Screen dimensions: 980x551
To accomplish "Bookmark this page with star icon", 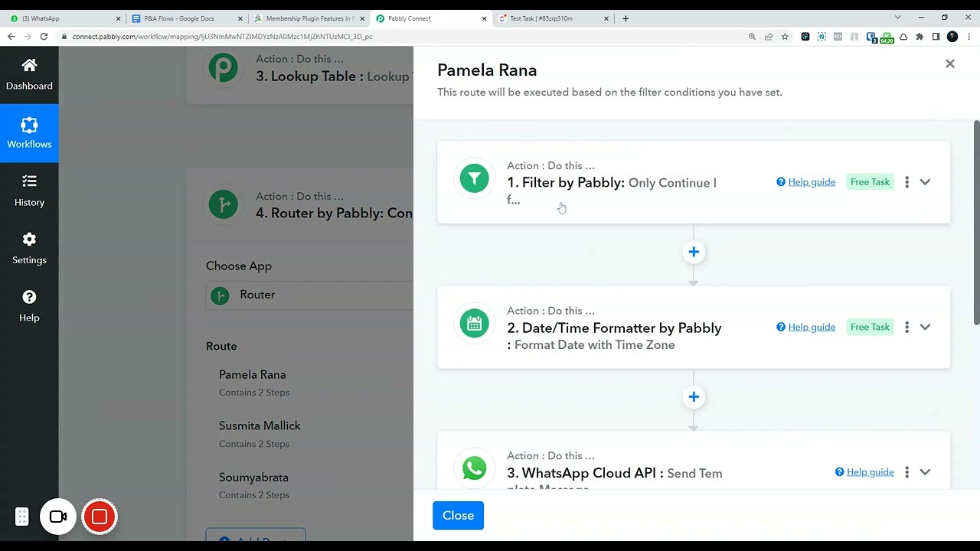I will (785, 36).
